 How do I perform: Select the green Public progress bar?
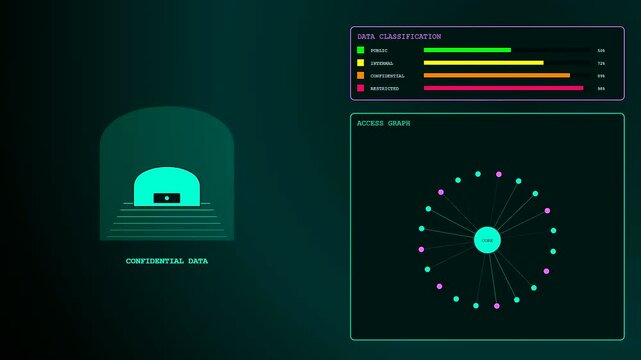[x=467, y=50]
